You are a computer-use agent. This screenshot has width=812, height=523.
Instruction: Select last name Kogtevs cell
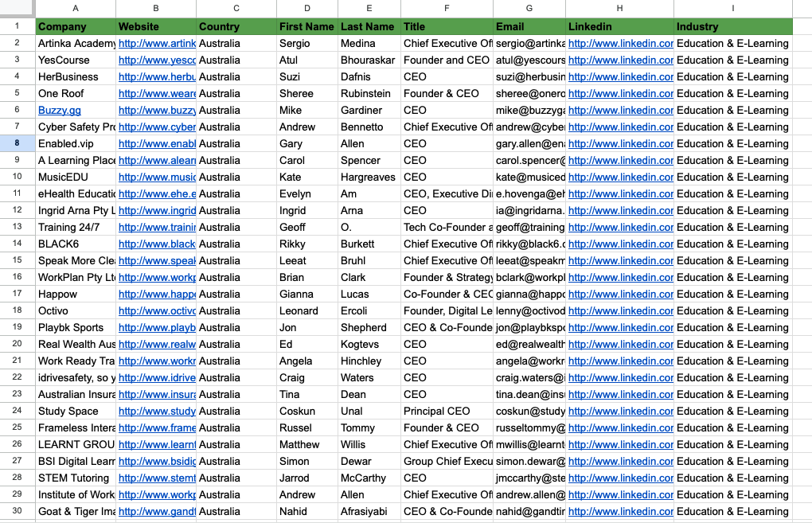369,345
